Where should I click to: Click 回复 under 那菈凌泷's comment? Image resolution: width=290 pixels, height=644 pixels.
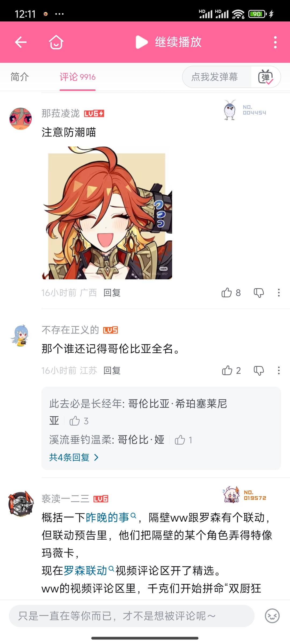pos(112,292)
